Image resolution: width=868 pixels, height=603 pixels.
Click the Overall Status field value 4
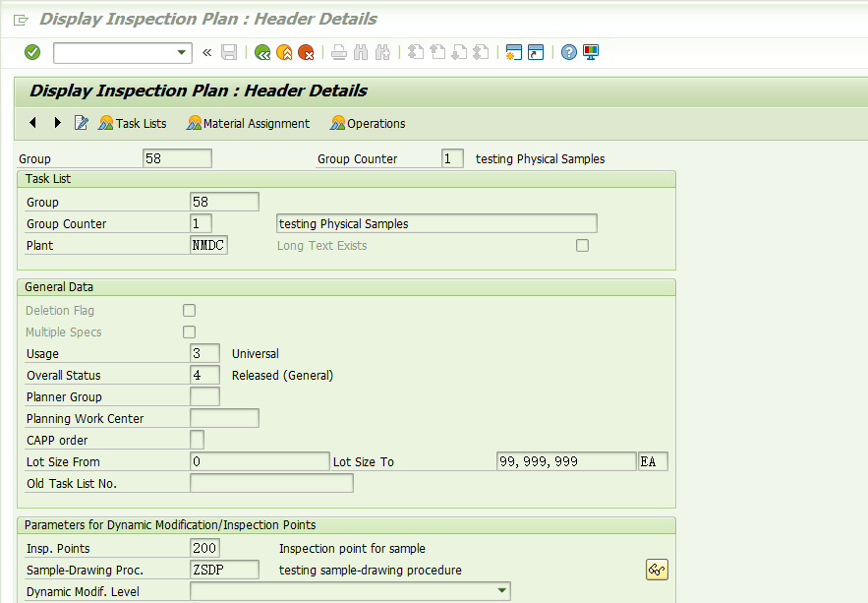[204, 375]
